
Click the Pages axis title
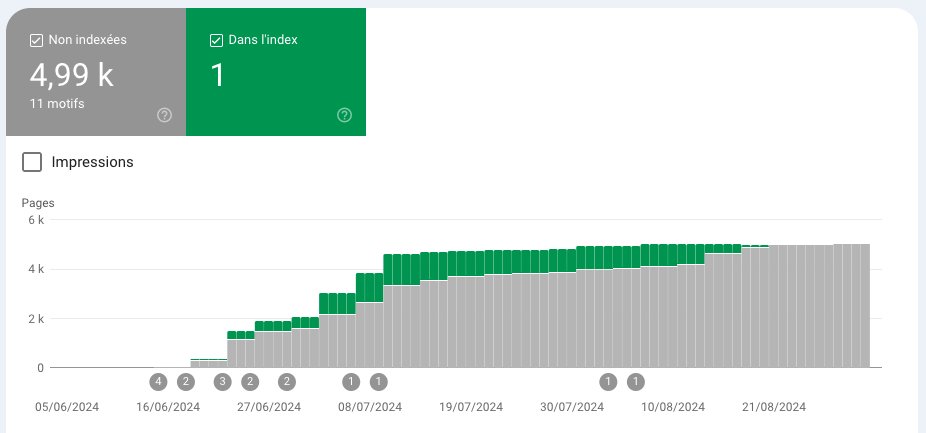pos(38,203)
